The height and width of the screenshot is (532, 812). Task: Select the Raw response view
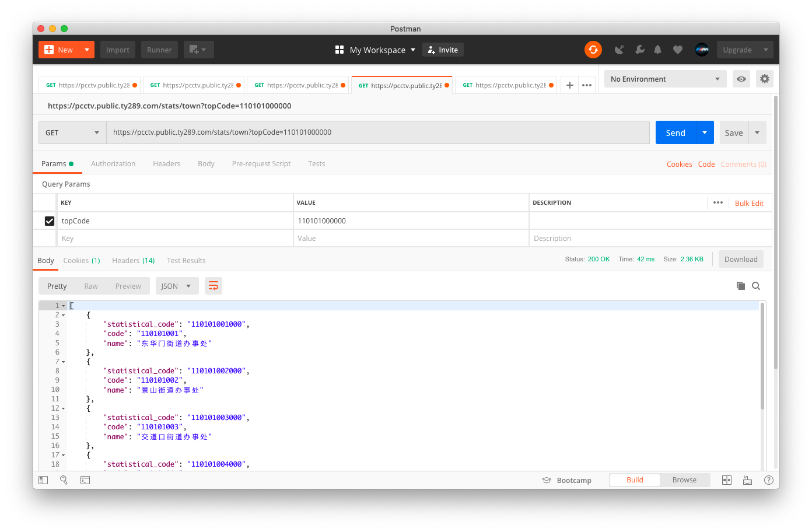pos(91,286)
